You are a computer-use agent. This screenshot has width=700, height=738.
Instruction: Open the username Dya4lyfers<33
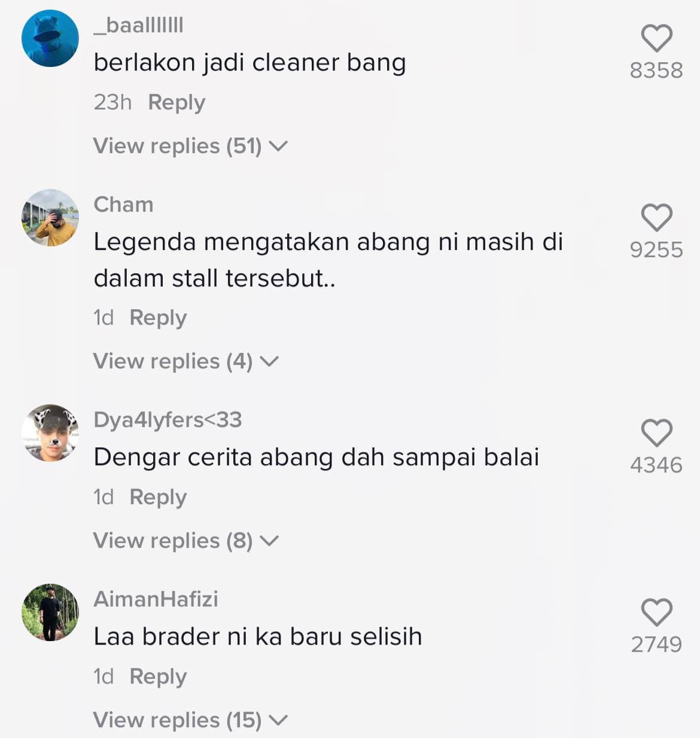[x=168, y=420]
